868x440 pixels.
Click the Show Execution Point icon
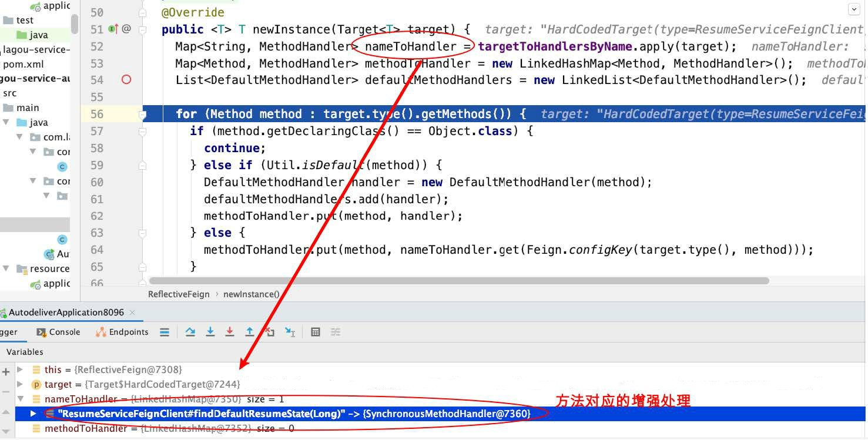[x=165, y=332]
